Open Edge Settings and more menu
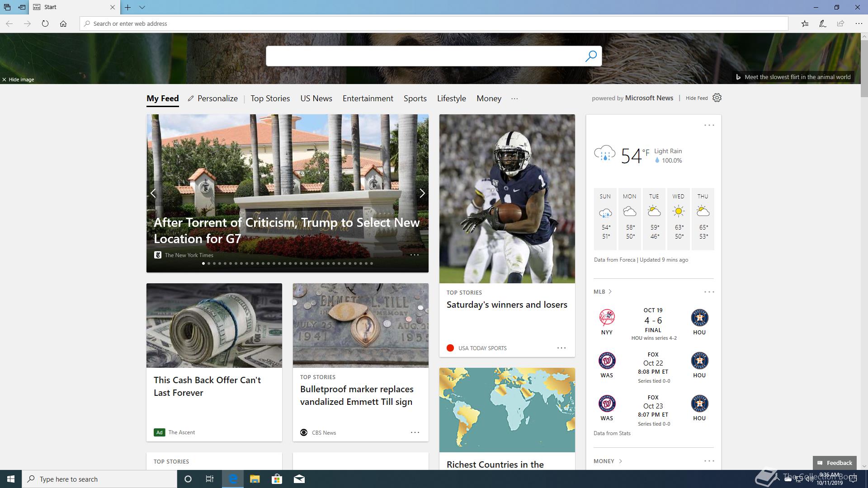The height and width of the screenshot is (488, 868). click(859, 23)
